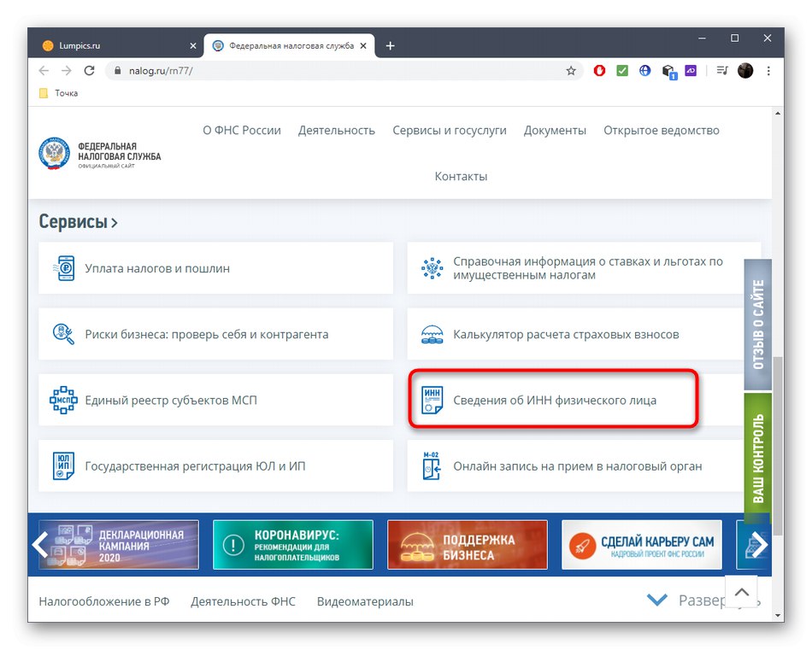The width and height of the screenshot is (812, 650).
Task: Click the browser forward arrow
Action: (67, 71)
